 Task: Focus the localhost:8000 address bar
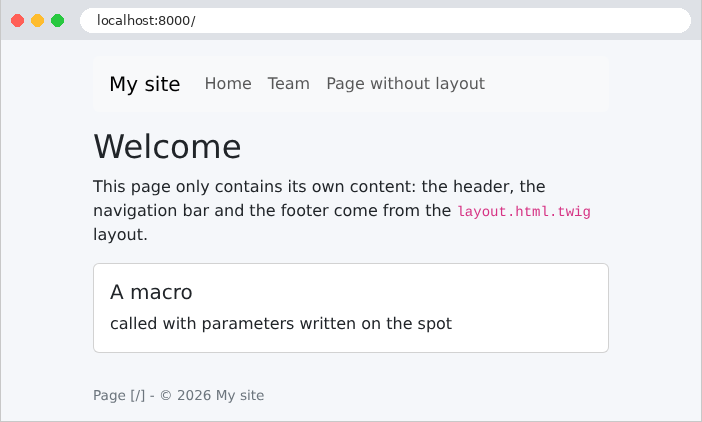point(385,21)
